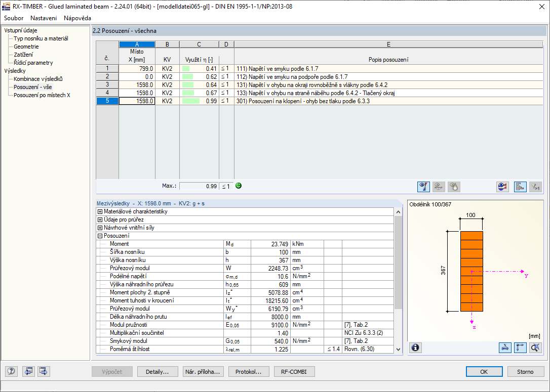The image size is (550, 392).
Task: Toggle the colored utilization bars icon
Action: pos(520,187)
